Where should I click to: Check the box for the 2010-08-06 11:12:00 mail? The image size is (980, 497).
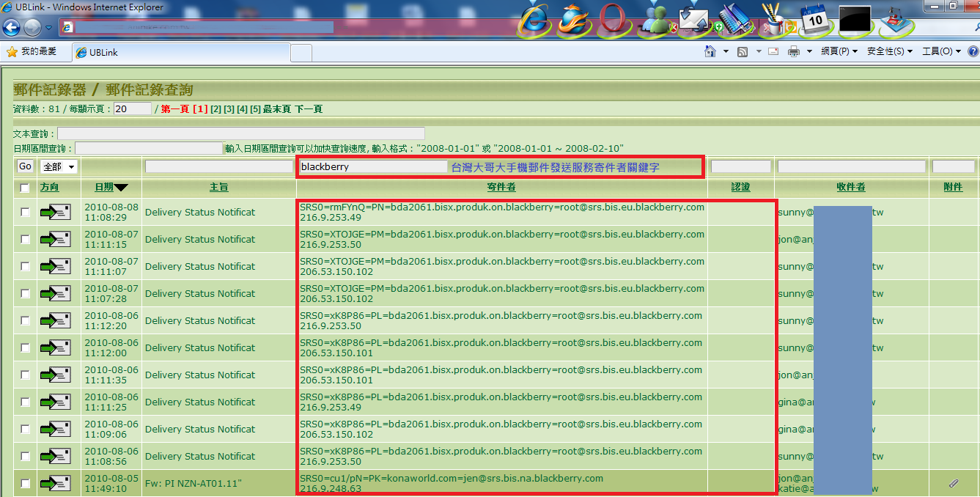25,347
